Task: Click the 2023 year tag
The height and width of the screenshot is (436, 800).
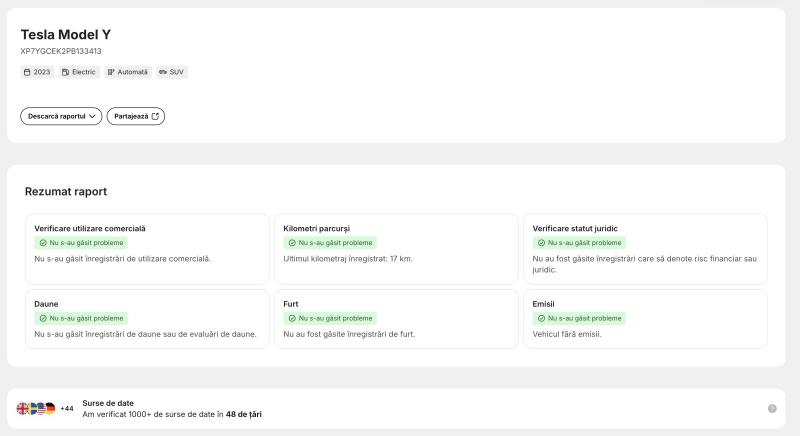Action: (x=37, y=72)
